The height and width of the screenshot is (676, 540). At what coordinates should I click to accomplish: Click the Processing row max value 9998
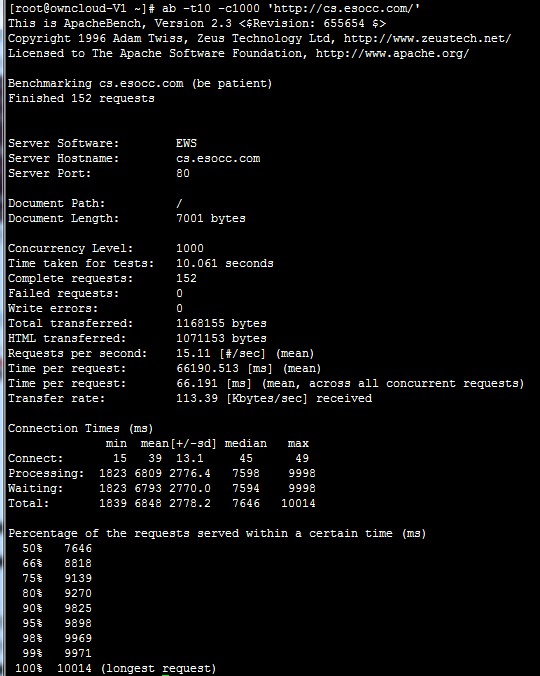click(302, 473)
